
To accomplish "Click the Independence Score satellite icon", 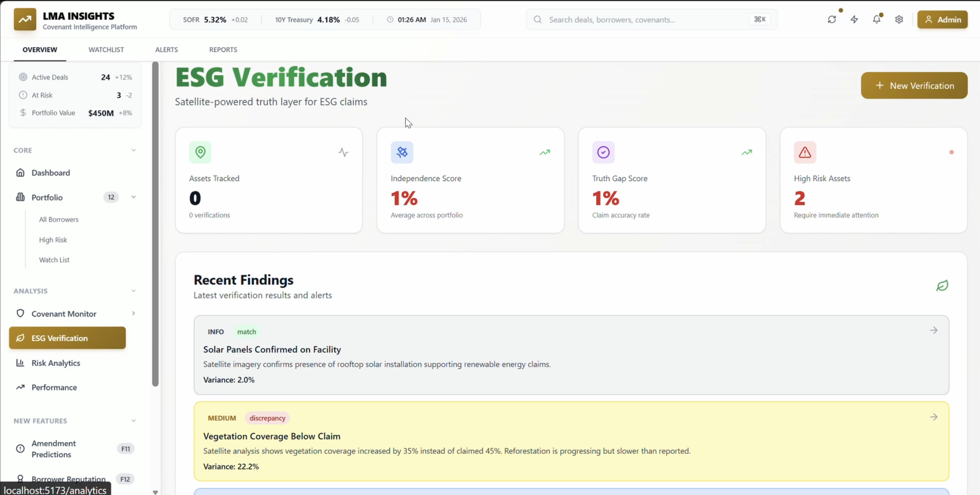I will [x=402, y=152].
